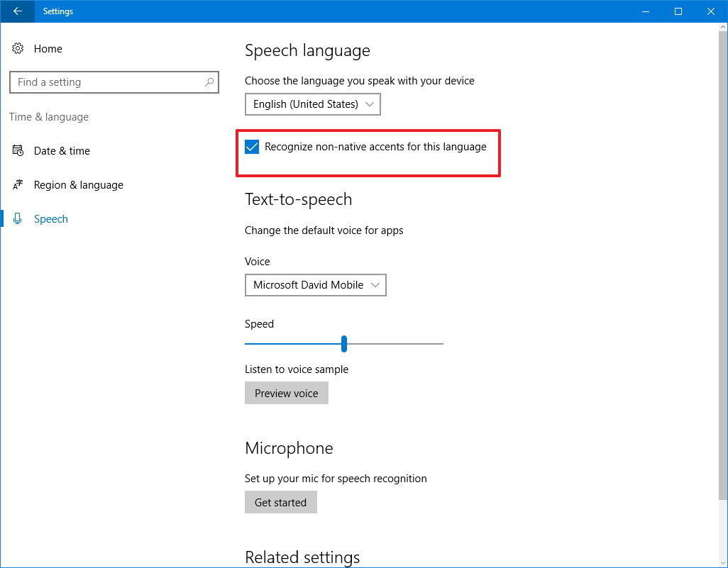The image size is (728, 568).
Task: Click the back arrow in the title bar
Action: [17, 11]
